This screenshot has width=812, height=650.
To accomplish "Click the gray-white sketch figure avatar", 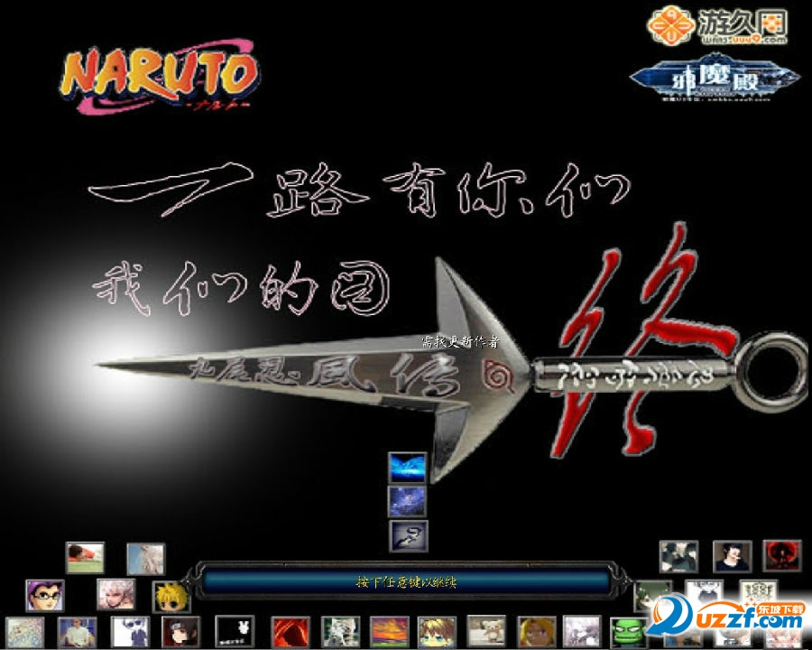I will (x=340, y=632).
